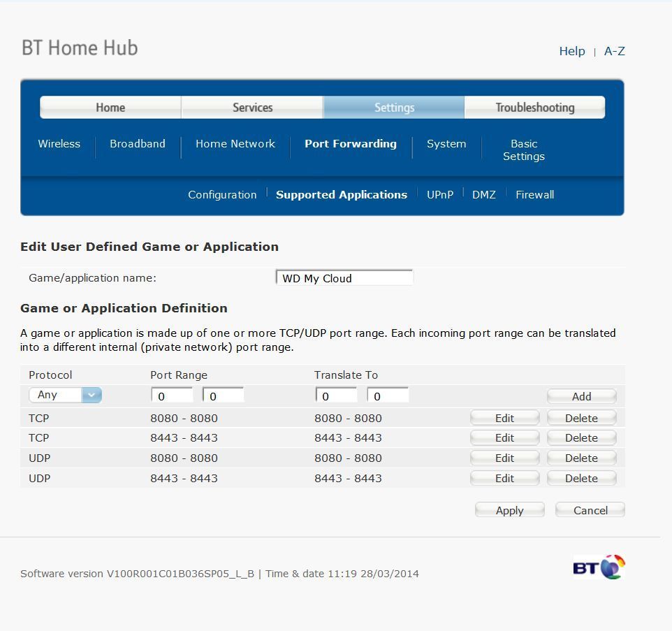Viewport: 672px width, 631px height.
Task: Cancel editing the application
Action: click(x=590, y=510)
